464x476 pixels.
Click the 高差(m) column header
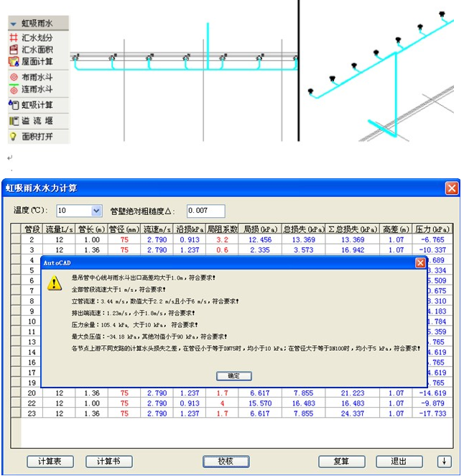[x=396, y=229]
